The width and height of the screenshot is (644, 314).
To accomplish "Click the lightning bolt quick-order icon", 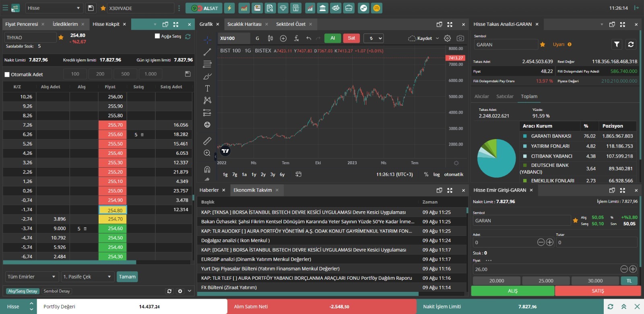I will (229, 8).
